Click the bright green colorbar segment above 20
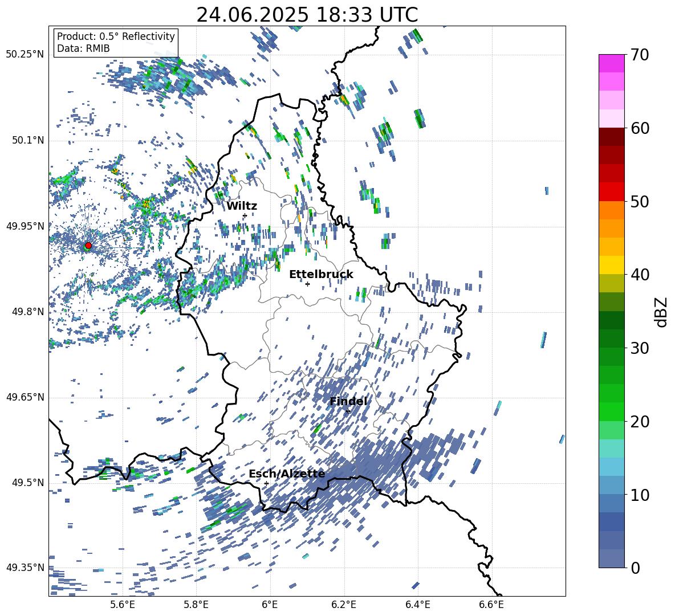This screenshot has height=616, width=675. point(611,411)
